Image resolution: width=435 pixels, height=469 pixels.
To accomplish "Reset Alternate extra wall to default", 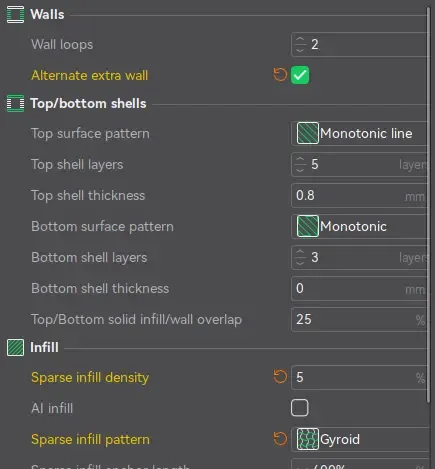I will pyautogui.click(x=280, y=75).
